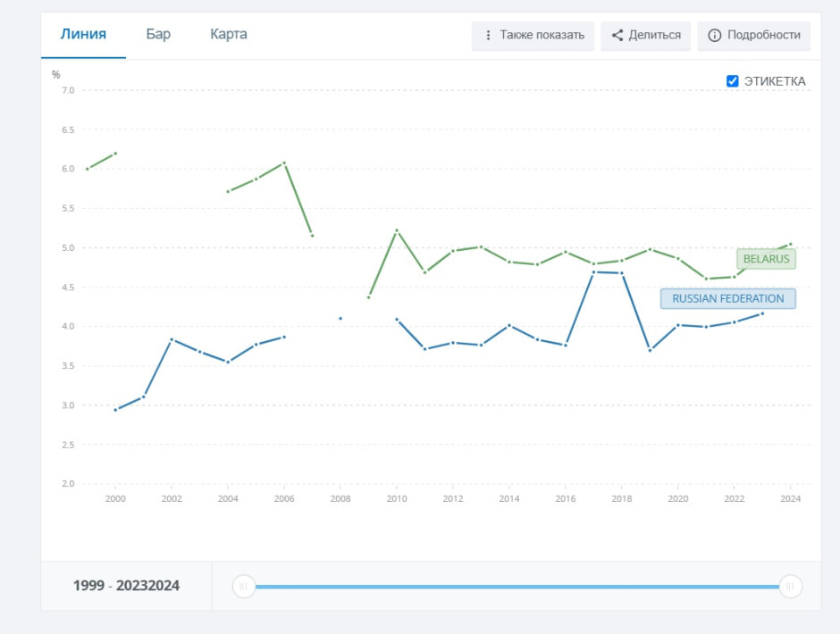
Task: Open the Также показать options
Action: coord(533,36)
